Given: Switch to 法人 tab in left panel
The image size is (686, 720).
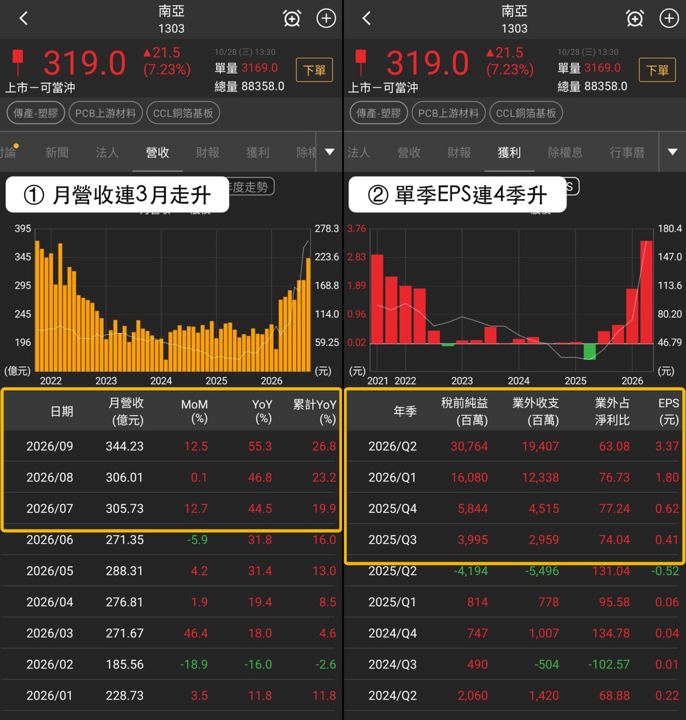Looking at the screenshot, I should point(107,152).
